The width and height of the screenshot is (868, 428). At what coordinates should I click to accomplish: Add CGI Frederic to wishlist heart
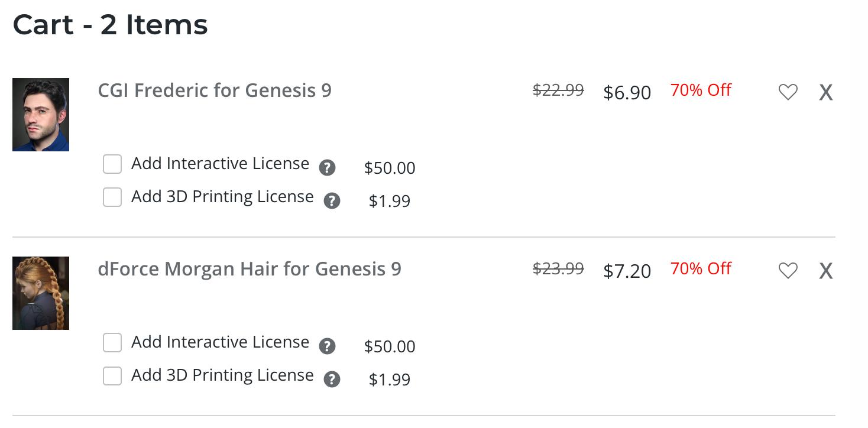(x=788, y=92)
